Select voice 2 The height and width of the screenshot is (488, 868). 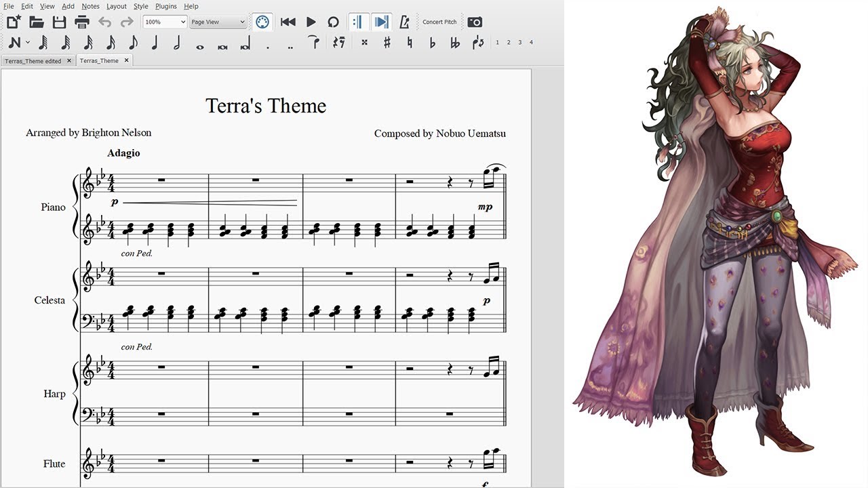(x=509, y=42)
